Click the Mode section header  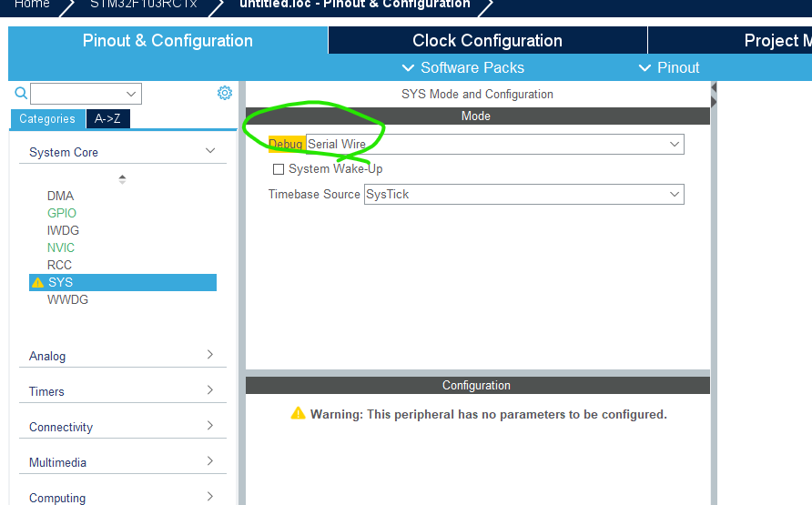click(x=478, y=116)
